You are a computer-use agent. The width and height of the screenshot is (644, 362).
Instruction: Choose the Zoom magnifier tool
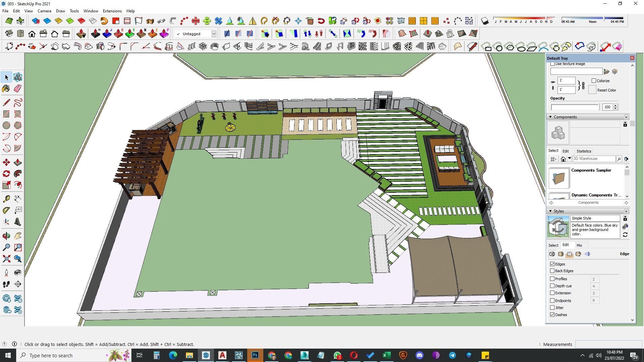pyautogui.click(x=6, y=247)
